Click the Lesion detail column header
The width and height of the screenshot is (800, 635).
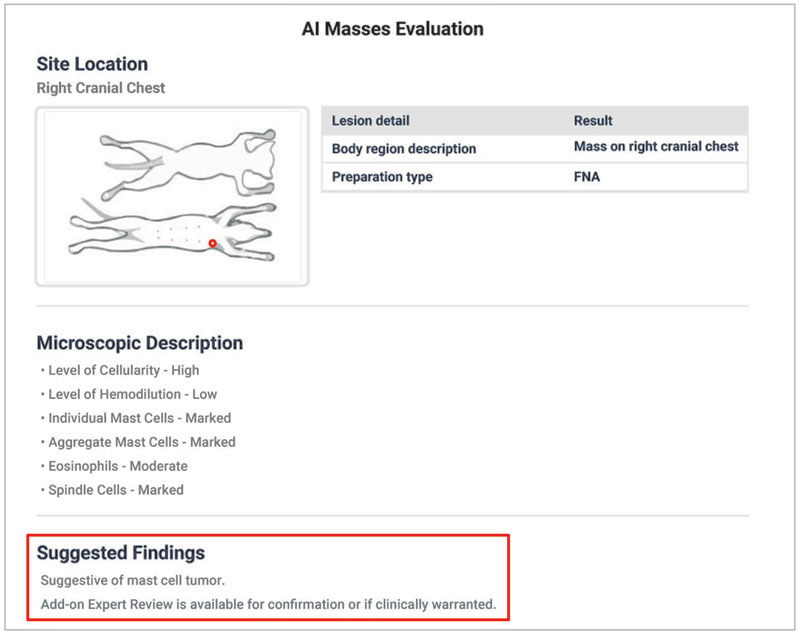click(371, 121)
